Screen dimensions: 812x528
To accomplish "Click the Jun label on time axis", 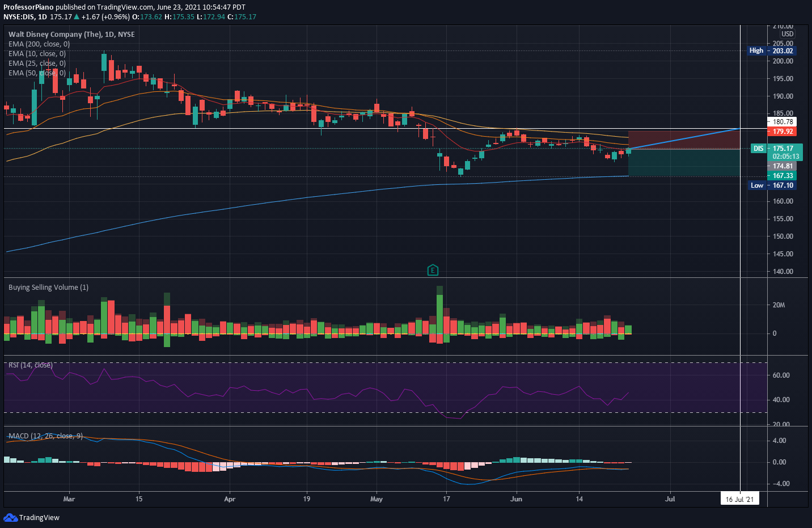I will pyautogui.click(x=516, y=499).
